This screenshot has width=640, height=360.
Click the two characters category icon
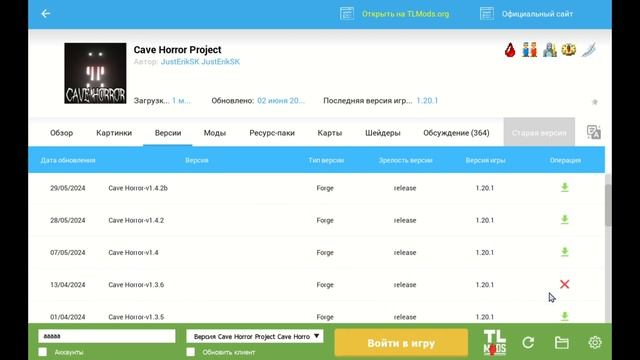529,50
